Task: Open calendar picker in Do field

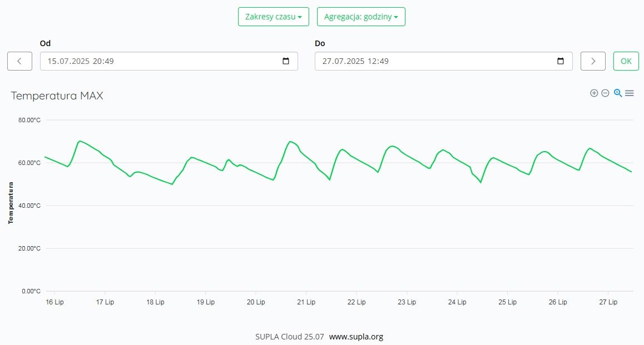Action: (x=560, y=61)
